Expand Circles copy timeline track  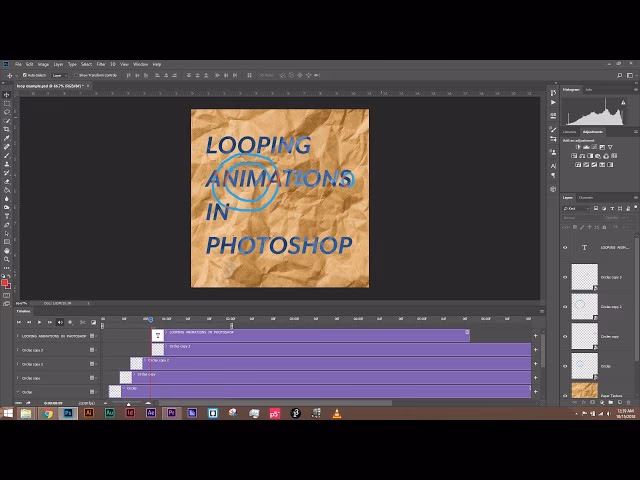point(18,378)
